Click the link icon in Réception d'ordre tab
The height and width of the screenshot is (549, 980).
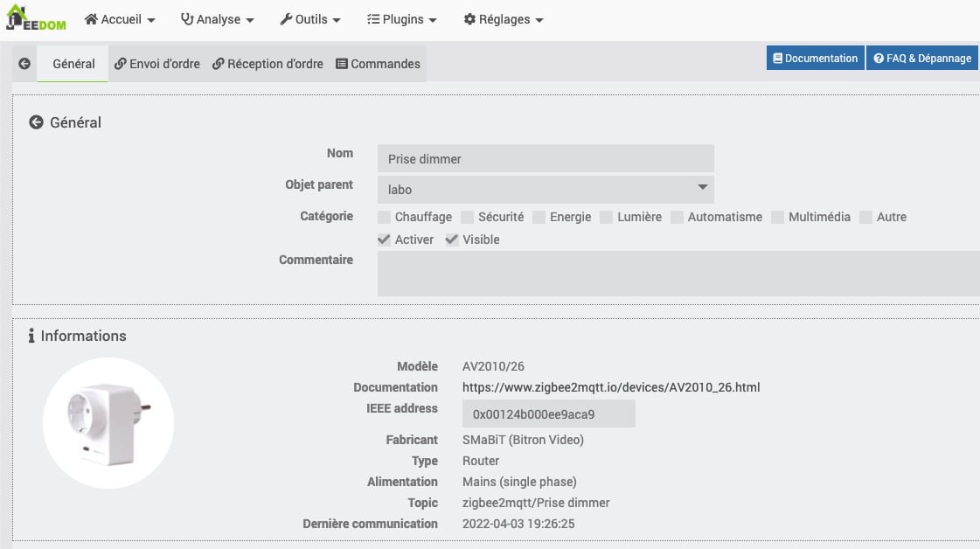[x=219, y=64]
